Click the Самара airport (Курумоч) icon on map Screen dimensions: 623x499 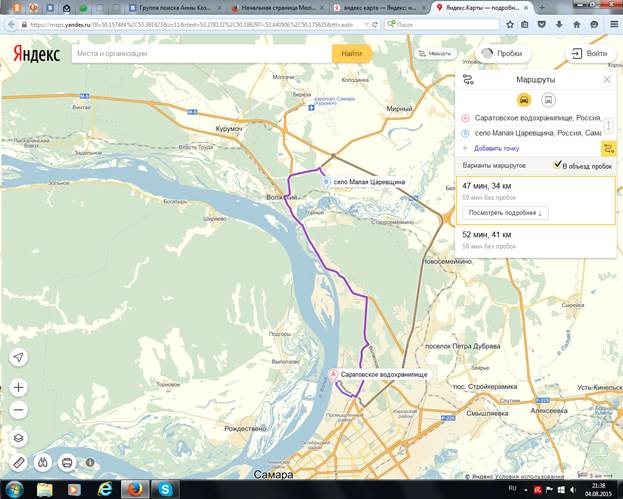pos(312,107)
